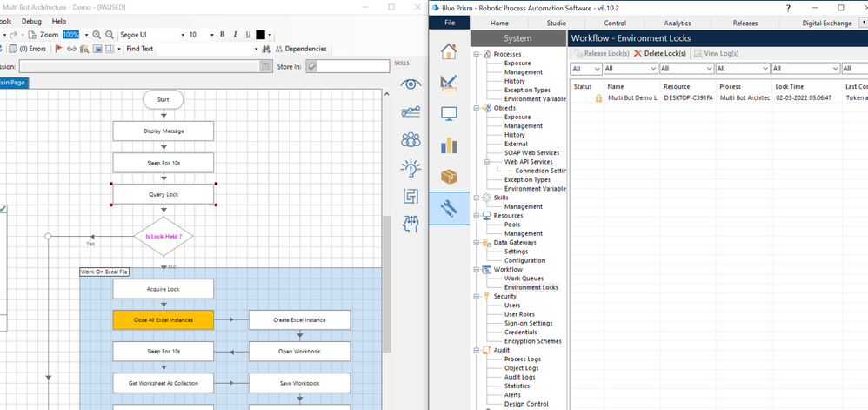Toggle underline text formatting
868x410 pixels.
(248, 35)
